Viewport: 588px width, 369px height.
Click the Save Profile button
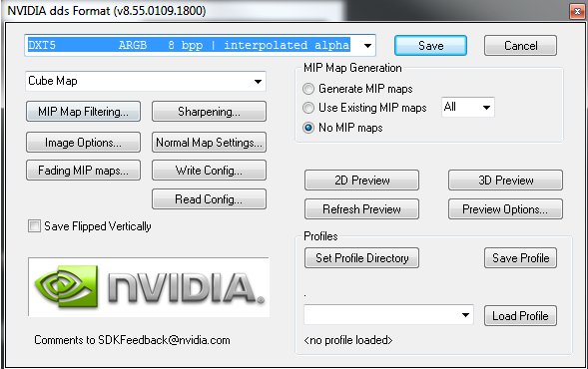520,257
